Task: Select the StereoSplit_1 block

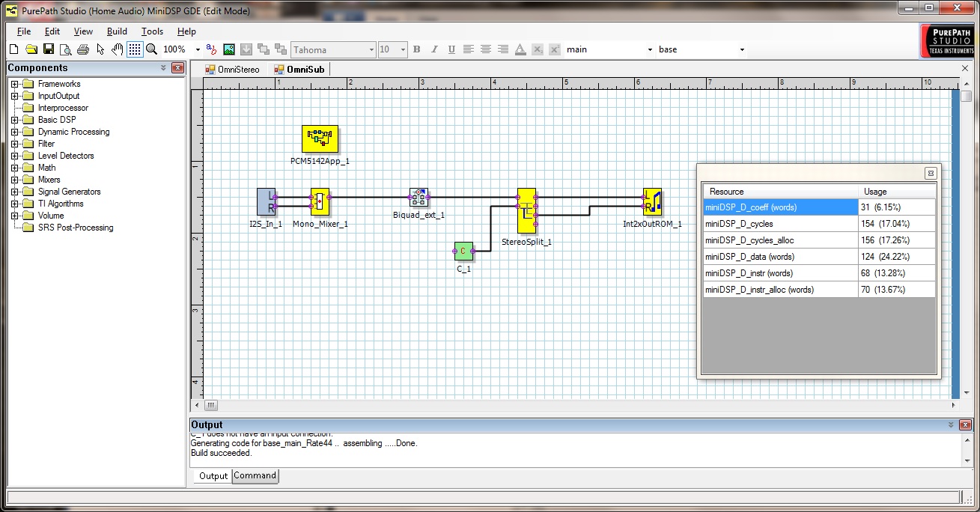Action: point(526,210)
